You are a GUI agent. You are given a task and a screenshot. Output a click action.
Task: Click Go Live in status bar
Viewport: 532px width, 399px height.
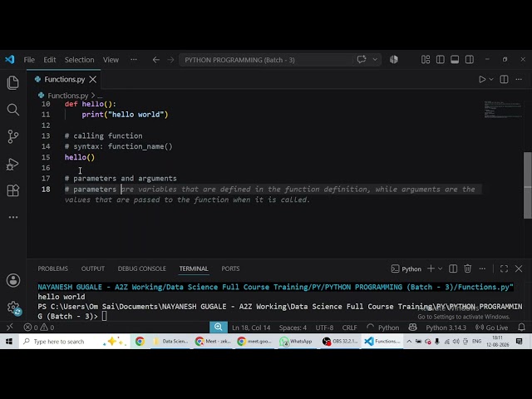click(x=491, y=328)
